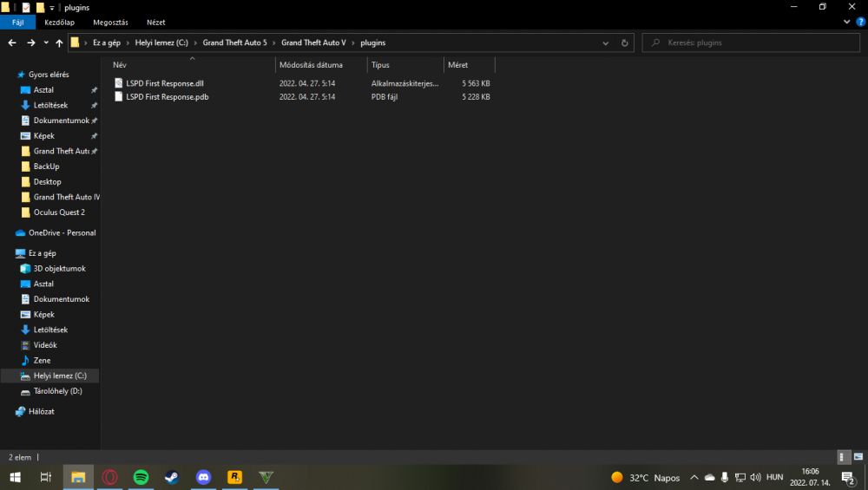This screenshot has width=868, height=490.
Task: Go up one folder level
Action: pyautogui.click(x=59, y=42)
